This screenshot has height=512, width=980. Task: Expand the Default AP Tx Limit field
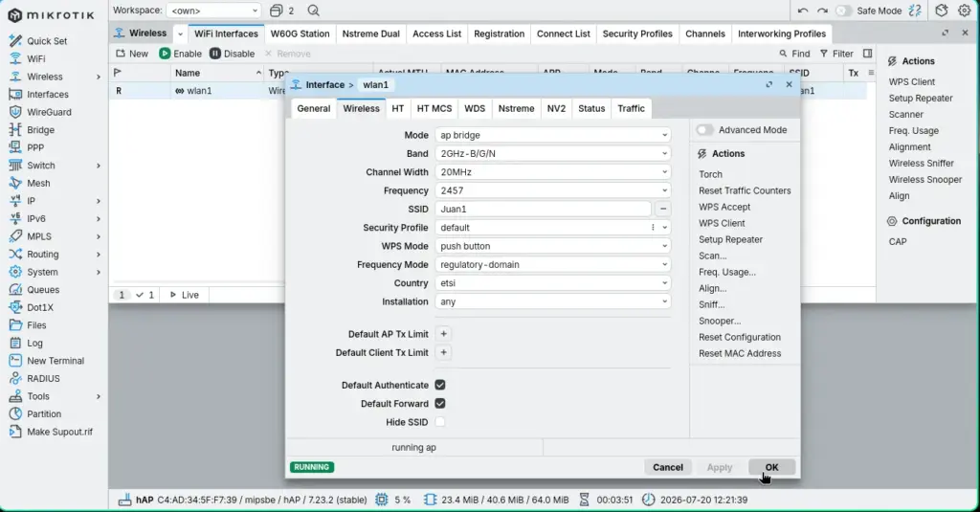tap(443, 334)
